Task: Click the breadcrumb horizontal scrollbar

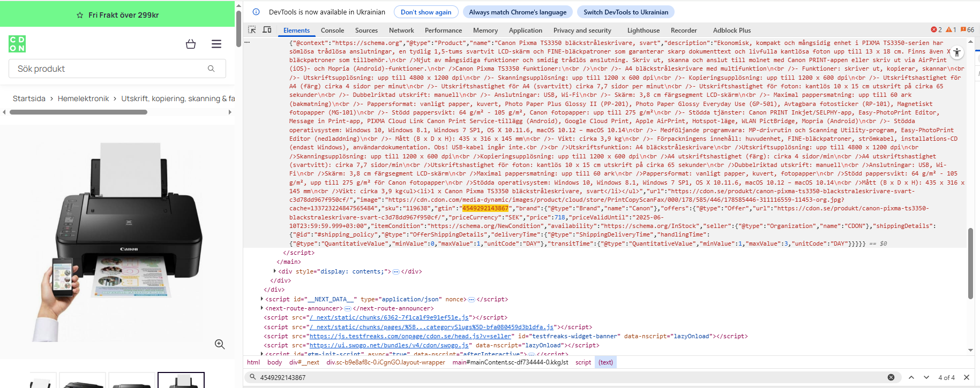Action: (x=78, y=112)
